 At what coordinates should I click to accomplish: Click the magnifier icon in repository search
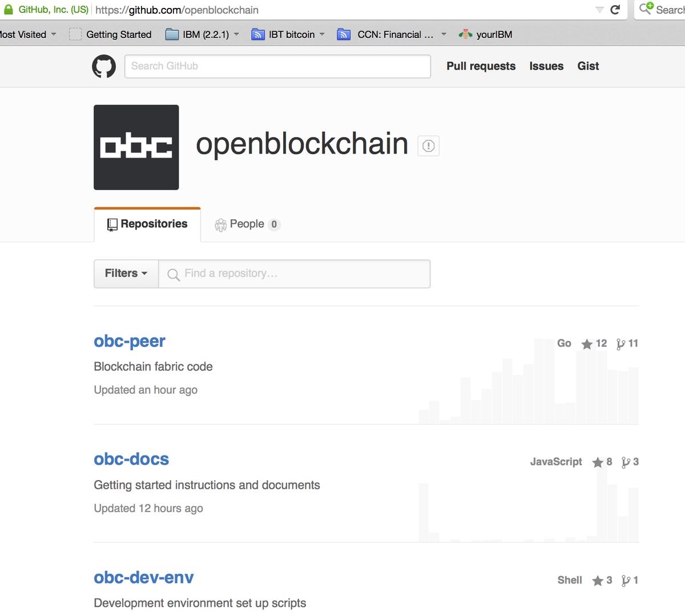coord(174,275)
